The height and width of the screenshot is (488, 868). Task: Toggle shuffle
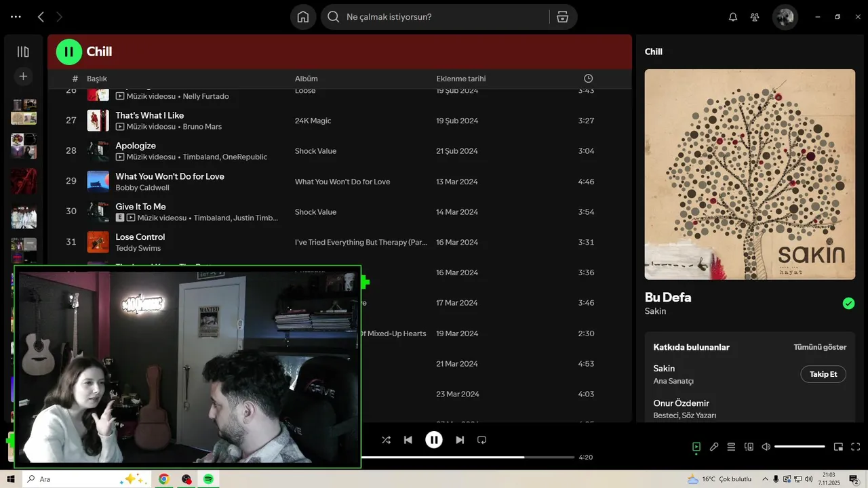[x=386, y=440]
